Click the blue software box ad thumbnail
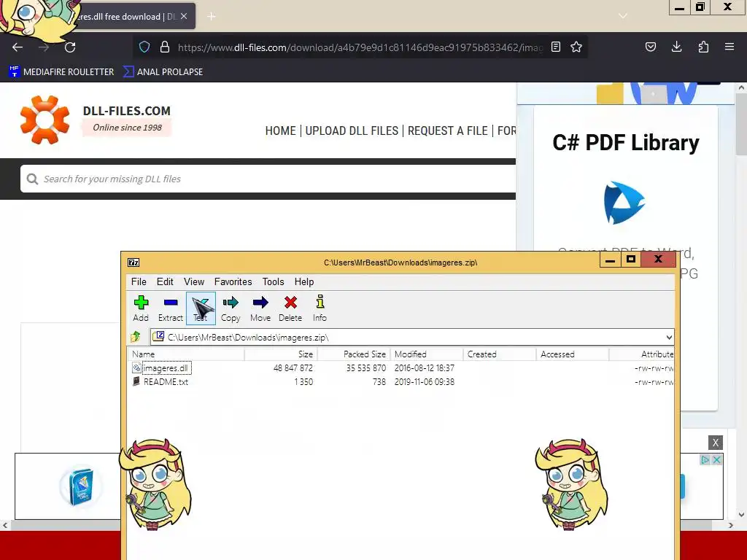 pos(80,486)
